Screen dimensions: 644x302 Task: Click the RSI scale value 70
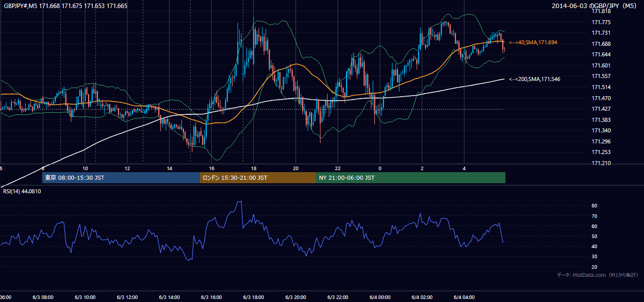[x=594, y=216]
